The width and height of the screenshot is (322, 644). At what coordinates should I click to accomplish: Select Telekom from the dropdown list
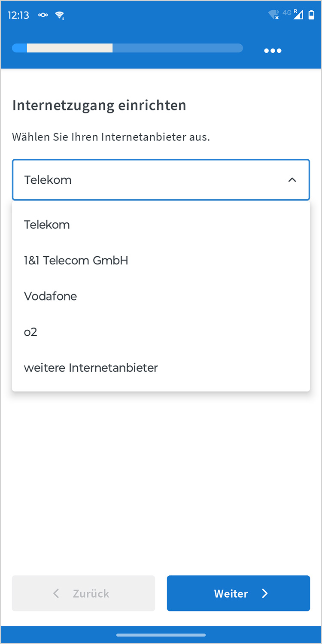[47, 225]
